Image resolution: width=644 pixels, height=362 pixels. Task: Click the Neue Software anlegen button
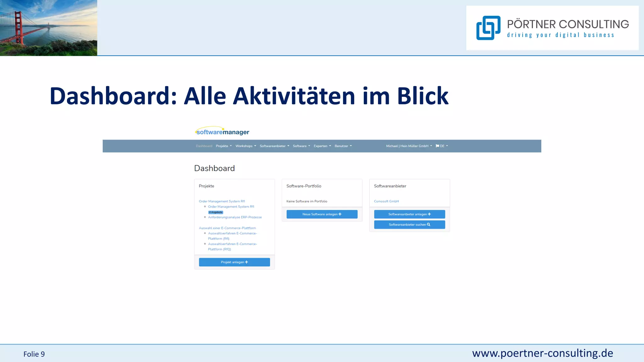[322, 214]
